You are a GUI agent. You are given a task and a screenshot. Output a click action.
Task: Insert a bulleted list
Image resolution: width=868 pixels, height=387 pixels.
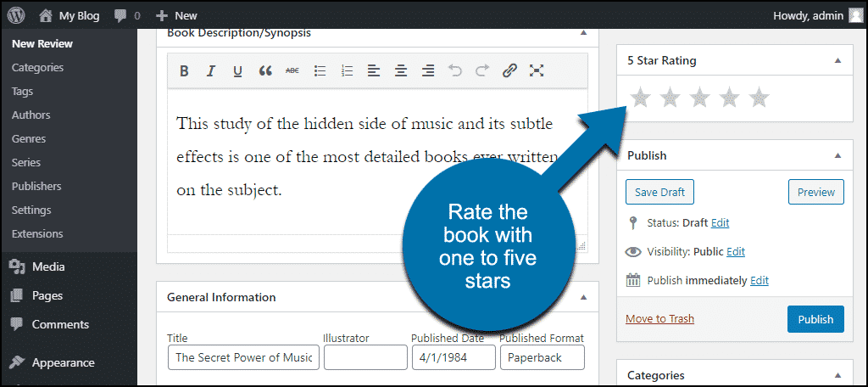(320, 70)
